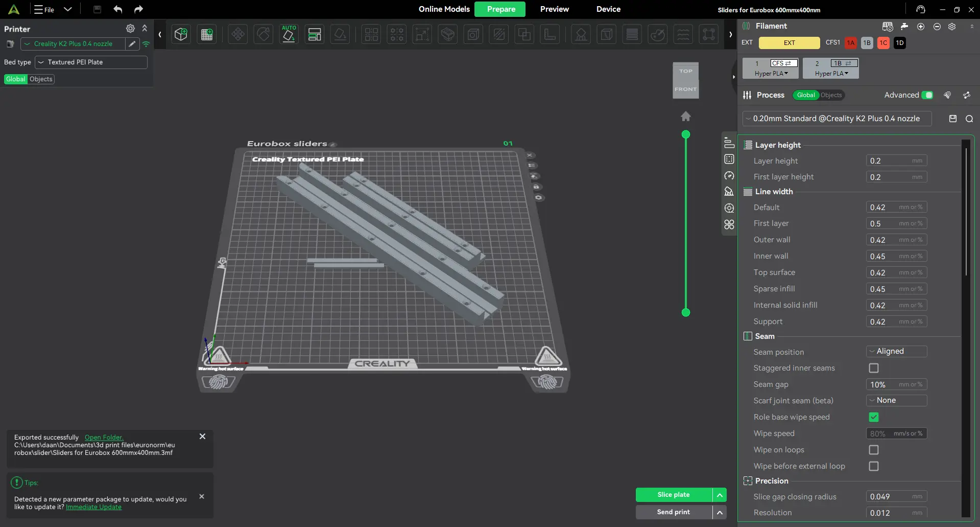Select the Rotate tool in toolbar

[x=264, y=34]
